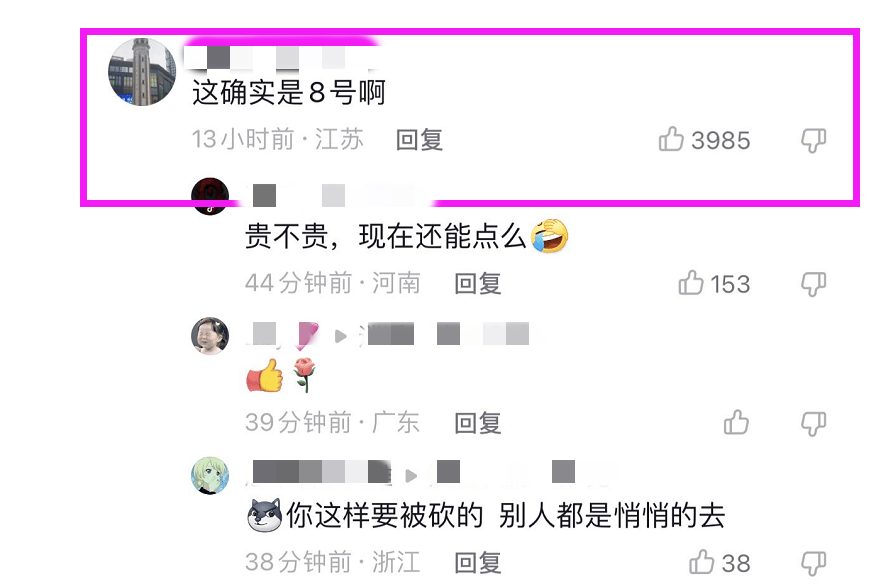Open the tower building avatar profile

(142, 72)
